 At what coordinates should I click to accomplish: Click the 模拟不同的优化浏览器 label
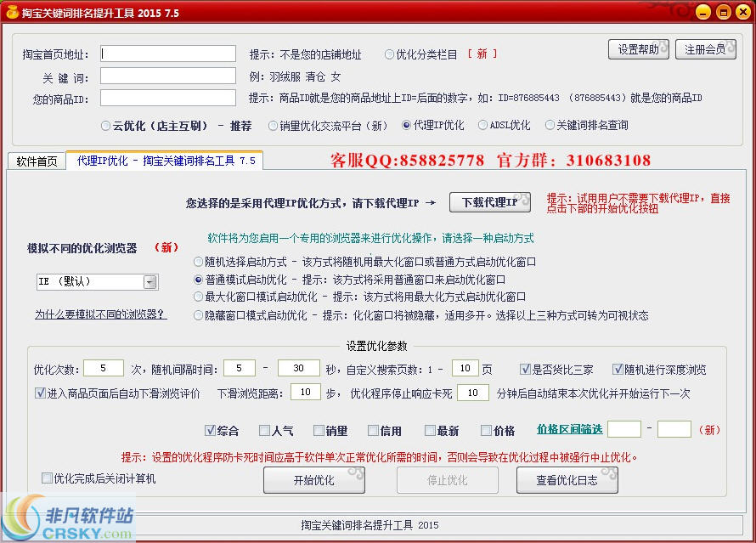coord(82,248)
